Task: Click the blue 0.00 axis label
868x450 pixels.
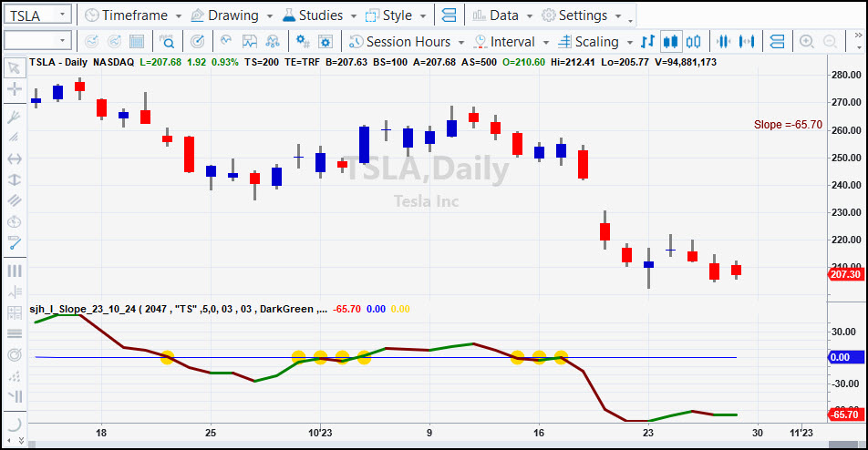Action: pyautogui.click(x=846, y=358)
